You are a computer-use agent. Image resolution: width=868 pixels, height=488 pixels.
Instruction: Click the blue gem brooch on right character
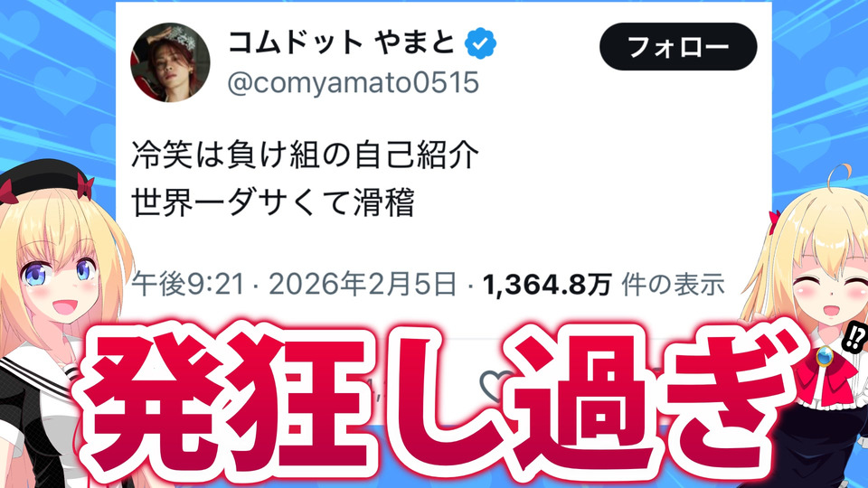823,355
